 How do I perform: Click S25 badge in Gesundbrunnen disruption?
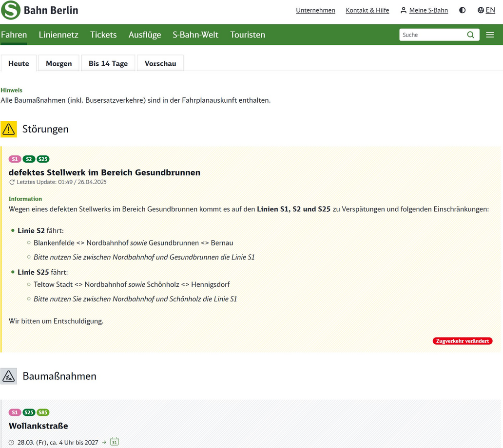pyautogui.click(x=43, y=159)
